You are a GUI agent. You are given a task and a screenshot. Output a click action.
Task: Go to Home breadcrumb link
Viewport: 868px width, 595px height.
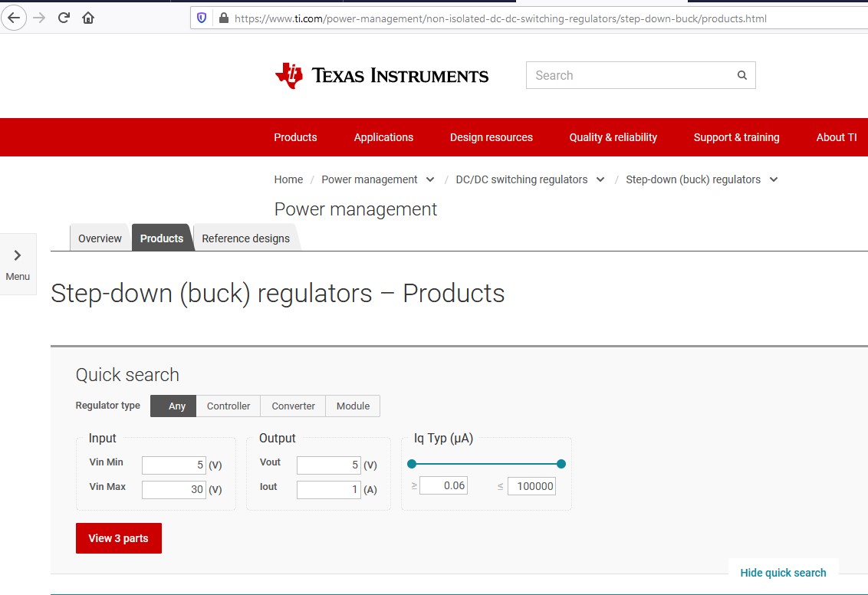(x=288, y=179)
